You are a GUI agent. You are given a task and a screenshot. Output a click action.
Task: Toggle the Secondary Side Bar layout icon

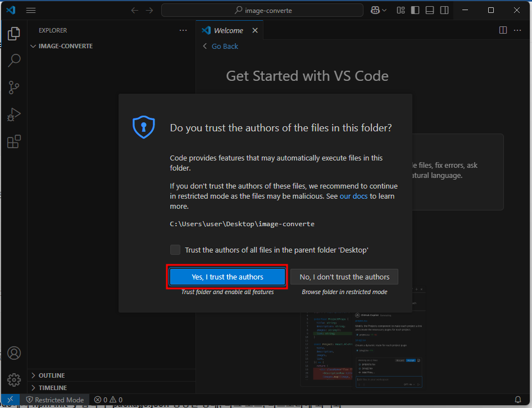(x=444, y=10)
